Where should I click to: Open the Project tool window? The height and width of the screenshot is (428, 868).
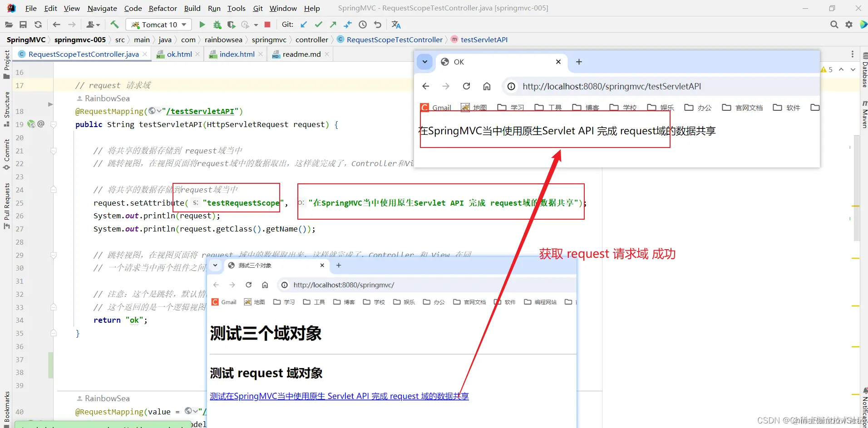coord(6,64)
